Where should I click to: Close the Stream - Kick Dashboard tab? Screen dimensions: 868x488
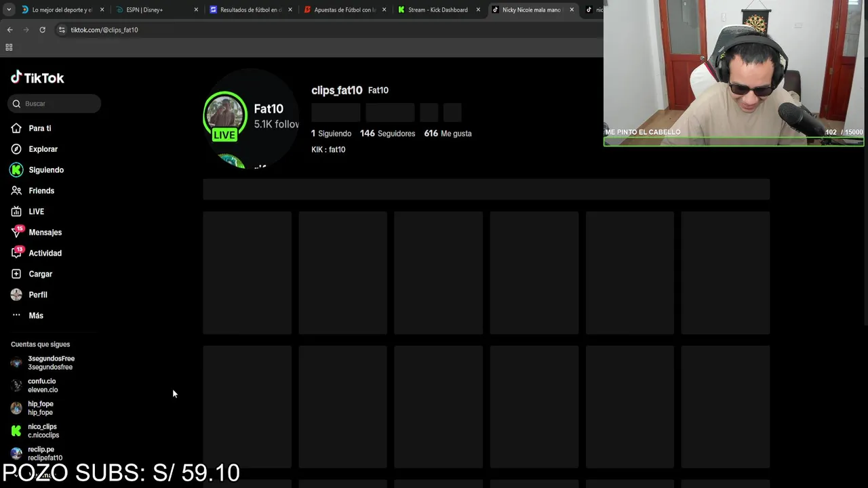point(478,10)
